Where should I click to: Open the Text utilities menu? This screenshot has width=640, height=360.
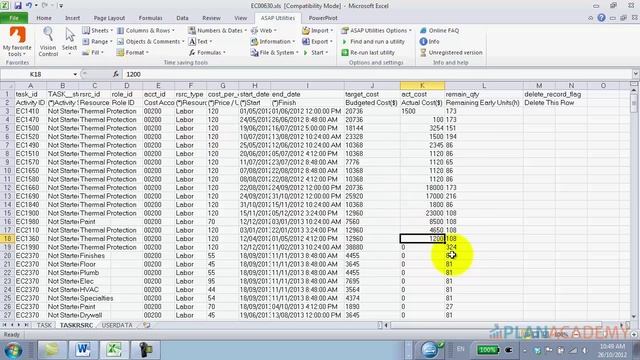tap(200, 42)
